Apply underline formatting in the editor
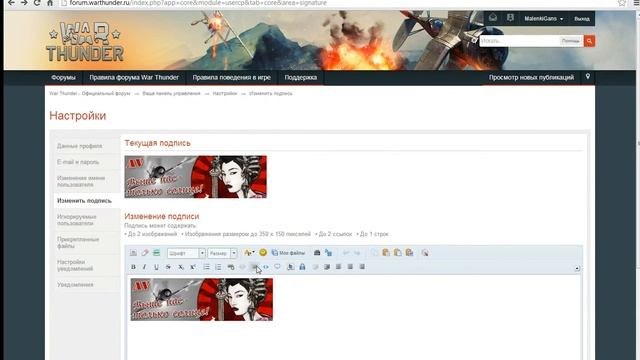The width and height of the screenshot is (640, 360). click(156, 267)
